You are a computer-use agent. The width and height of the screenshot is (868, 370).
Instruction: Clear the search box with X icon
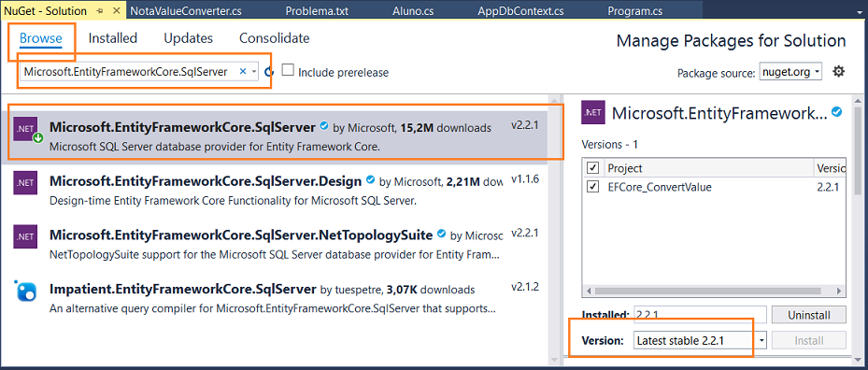pos(243,71)
